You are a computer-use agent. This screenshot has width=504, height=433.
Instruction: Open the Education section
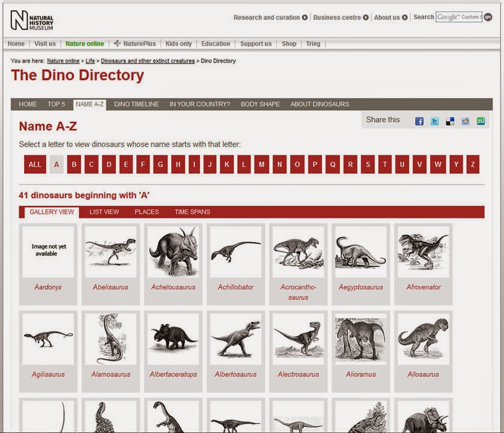(216, 43)
